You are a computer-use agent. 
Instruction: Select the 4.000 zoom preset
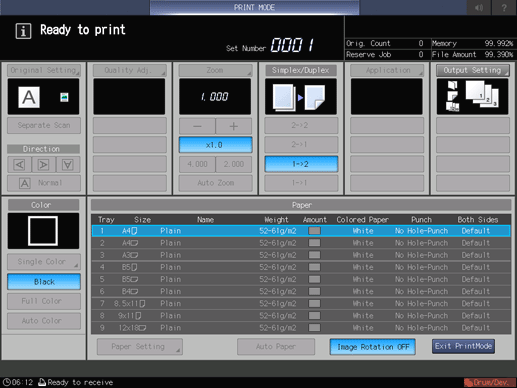(x=197, y=164)
